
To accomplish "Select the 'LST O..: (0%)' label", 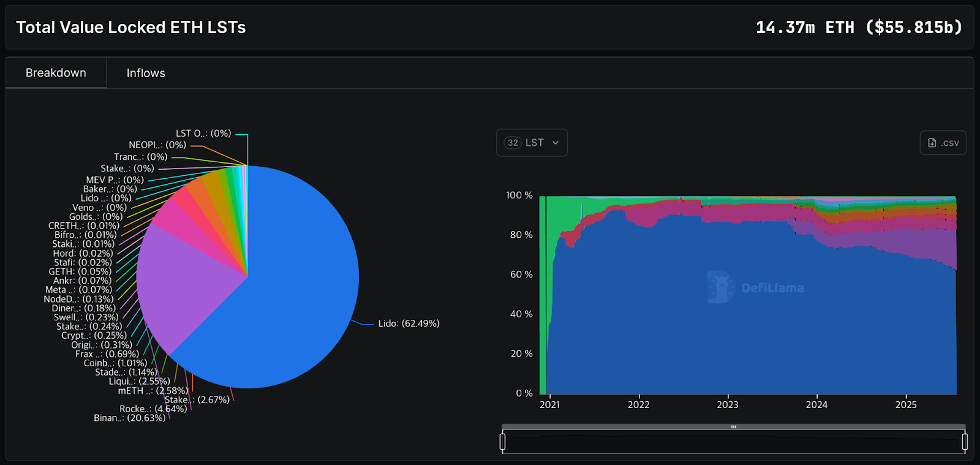I will click(203, 134).
